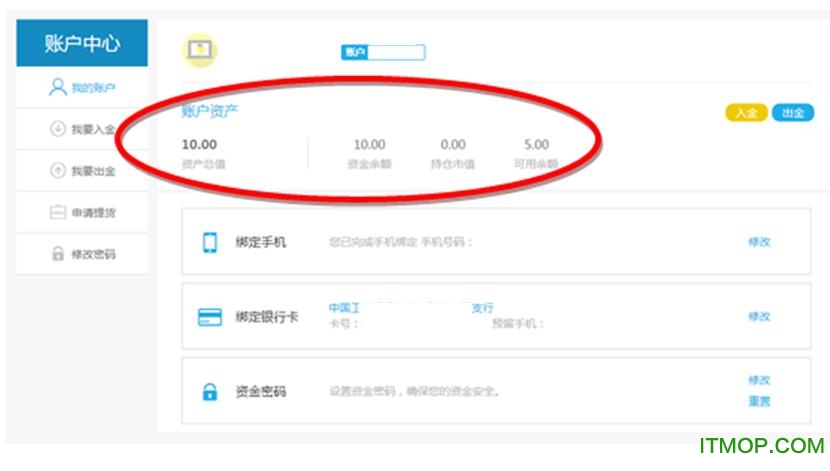Click the 账户中心 header
This screenshot has height=471, width=830.
pyautogui.click(x=82, y=43)
